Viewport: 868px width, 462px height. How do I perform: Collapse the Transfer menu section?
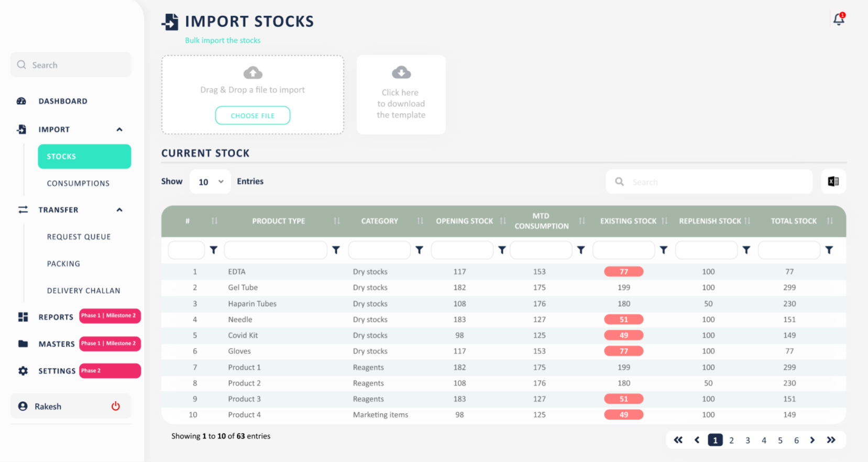point(119,210)
